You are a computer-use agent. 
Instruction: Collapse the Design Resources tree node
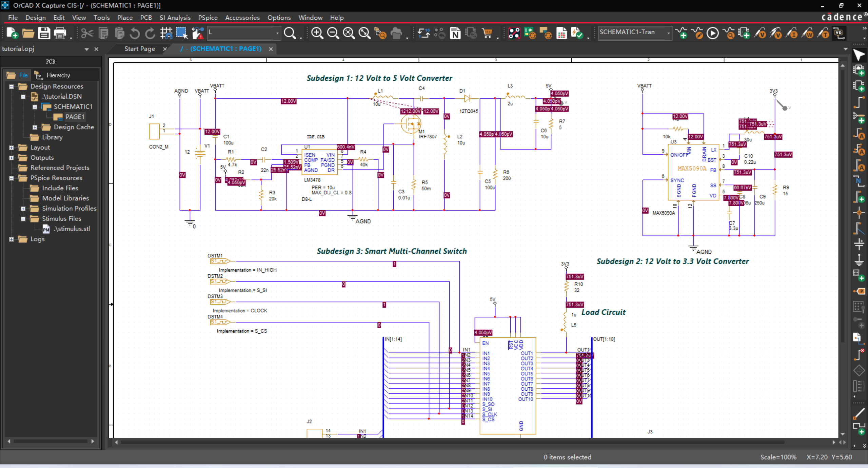click(x=11, y=86)
